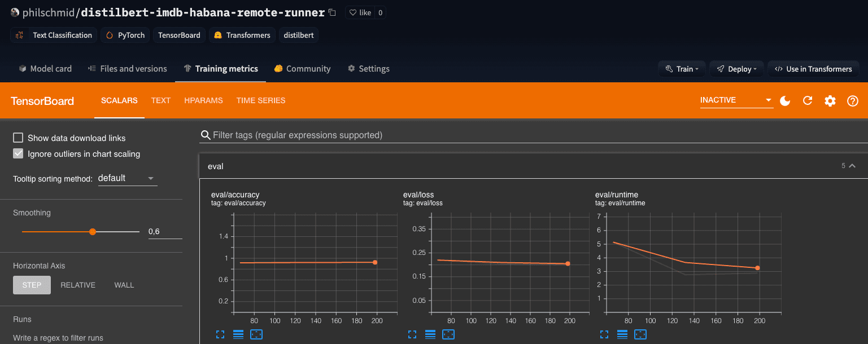Enable Show data download links checkbox

click(18, 138)
